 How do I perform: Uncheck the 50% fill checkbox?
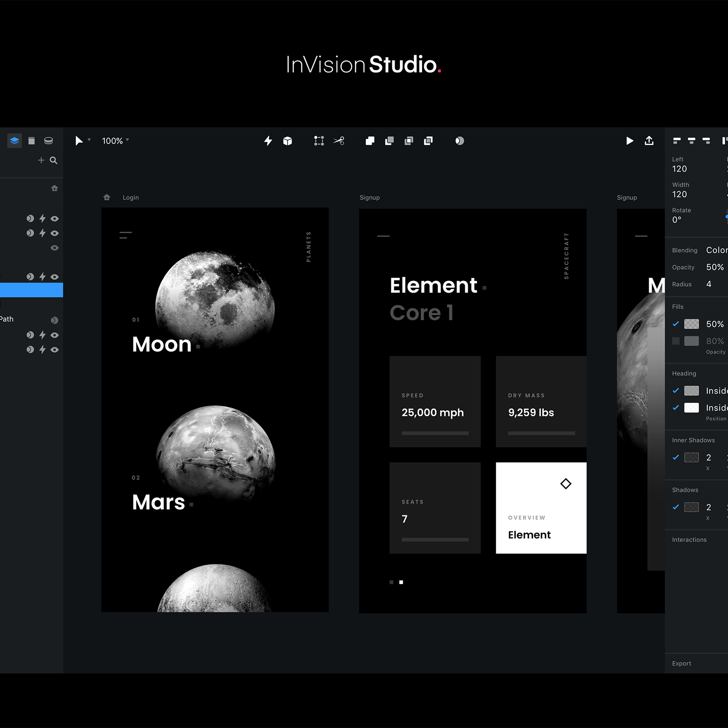coord(675,324)
